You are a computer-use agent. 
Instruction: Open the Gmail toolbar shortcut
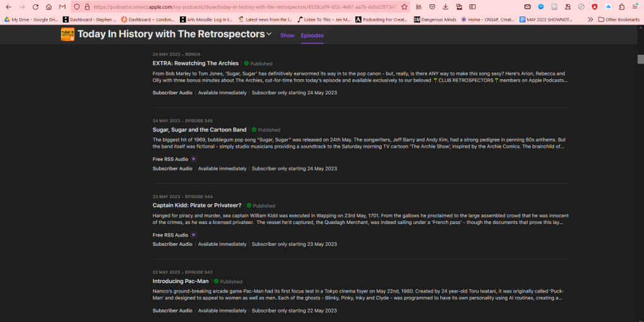click(x=62, y=7)
